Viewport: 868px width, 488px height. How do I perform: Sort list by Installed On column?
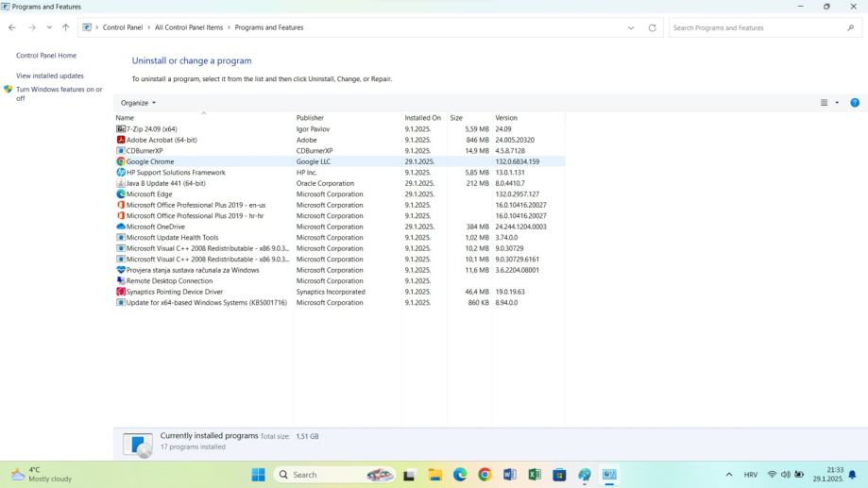pyautogui.click(x=422, y=118)
